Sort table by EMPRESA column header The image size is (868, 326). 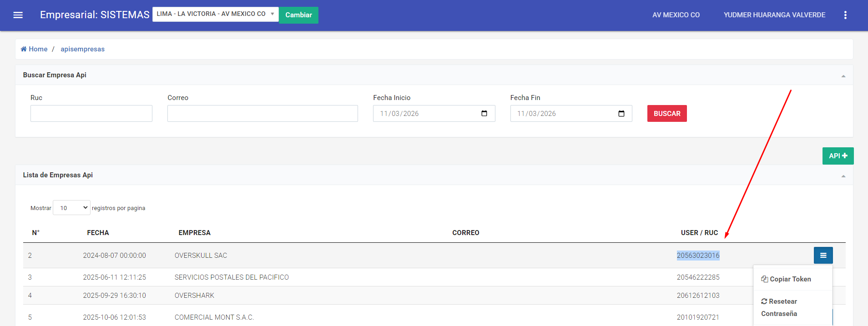[x=194, y=233]
